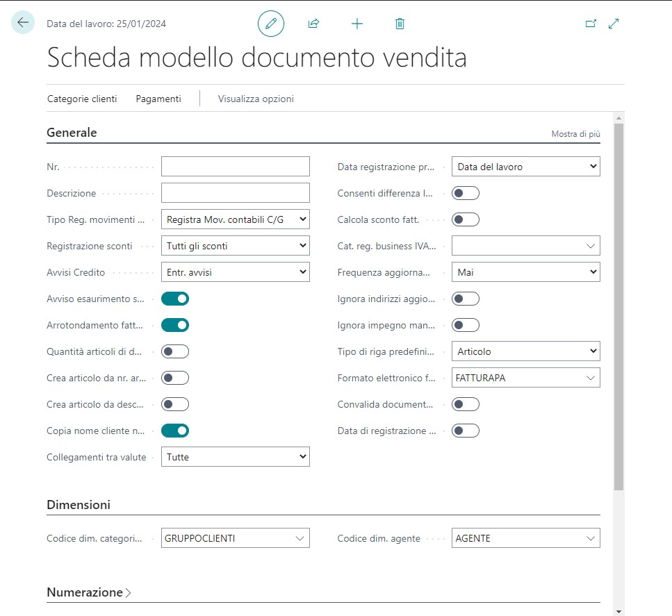672x616 pixels.
Task: Open Pagamenti menu item
Action: pyautogui.click(x=158, y=99)
